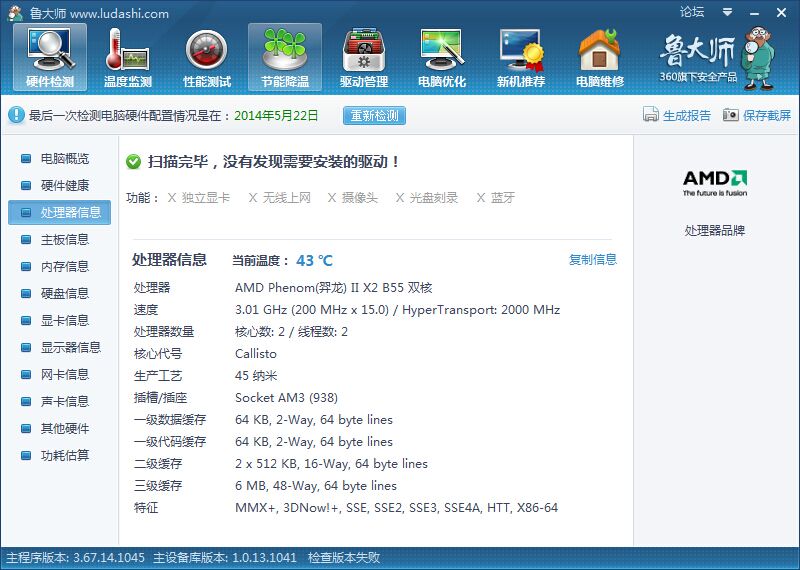Open 新机推荐 new PC recommendations

point(521,57)
